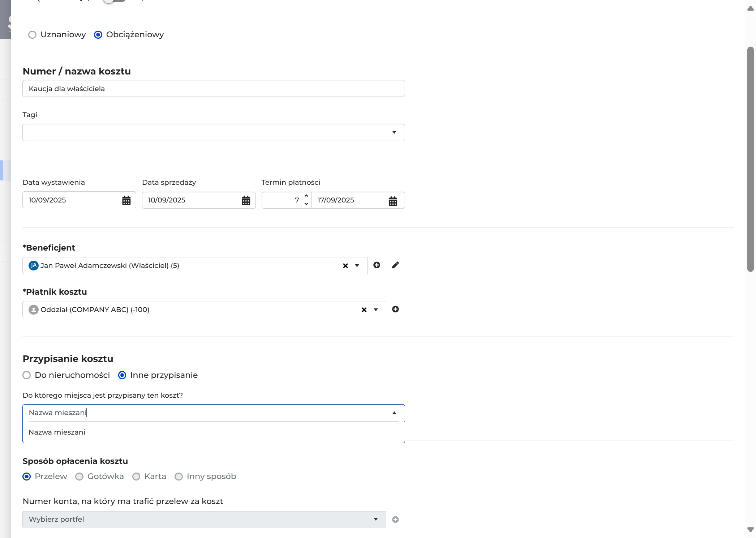
Task: Choose Do nieruchomości assignment
Action: tap(26, 375)
